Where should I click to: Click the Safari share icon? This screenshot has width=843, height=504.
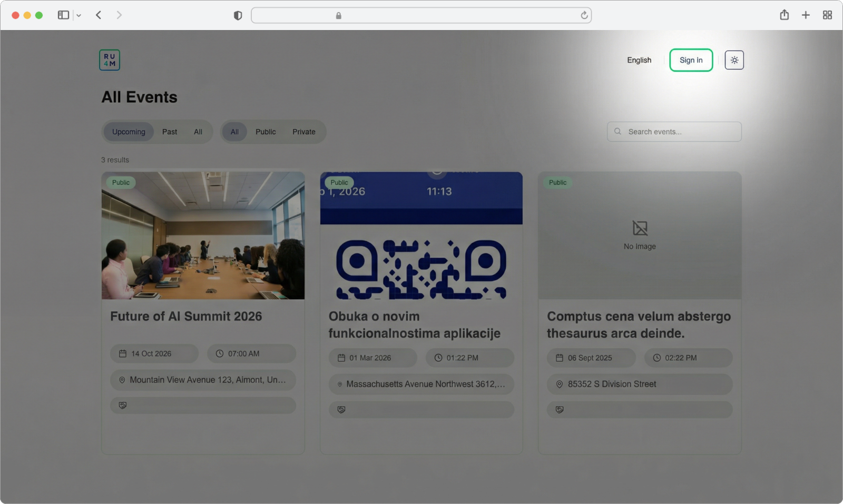784,15
